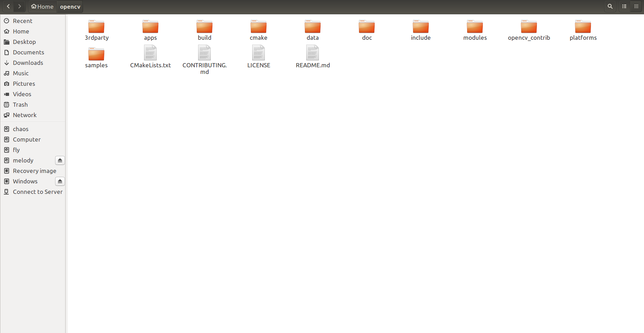Open the Recovery image volume
This screenshot has width=644, height=333.
(x=33, y=171)
